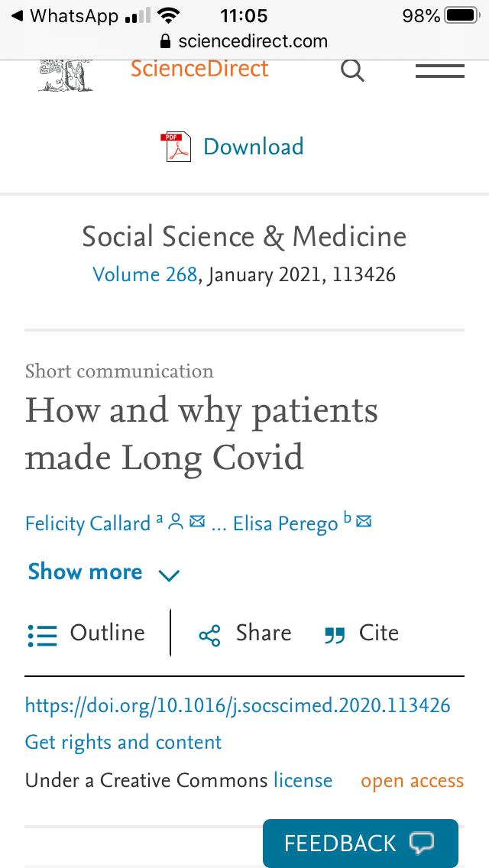Click the FEEDBACK button
This screenshot has height=868, width=489.
tap(361, 843)
